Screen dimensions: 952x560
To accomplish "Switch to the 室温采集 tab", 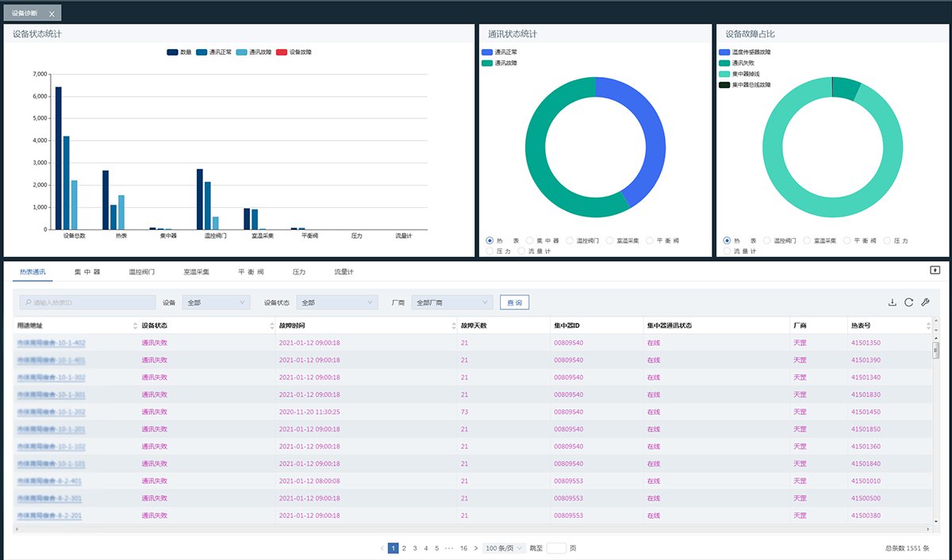I will point(196,272).
